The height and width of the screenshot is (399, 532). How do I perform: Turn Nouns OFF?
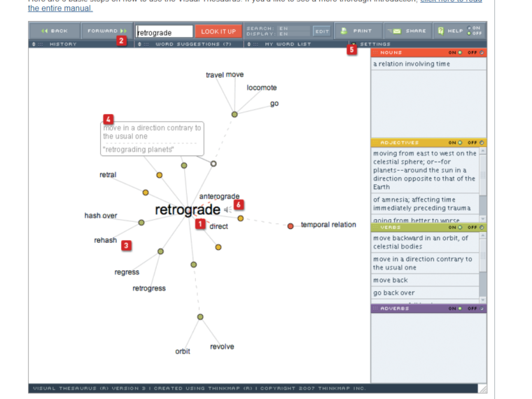pos(475,52)
